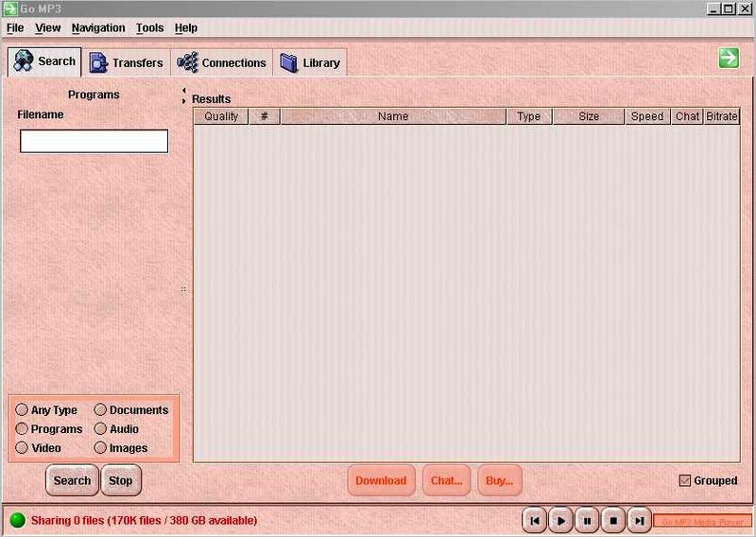Stop the media player playback

613,521
